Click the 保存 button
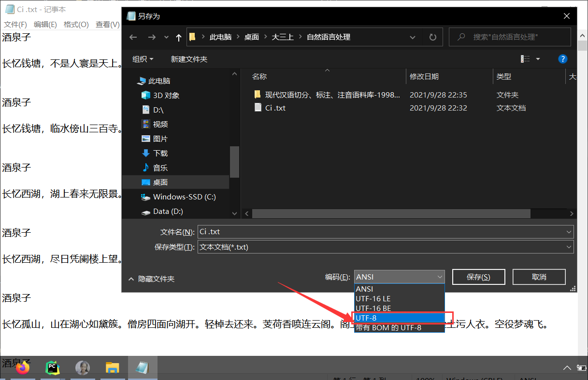Screen dimensions: 588x380 coord(478,277)
